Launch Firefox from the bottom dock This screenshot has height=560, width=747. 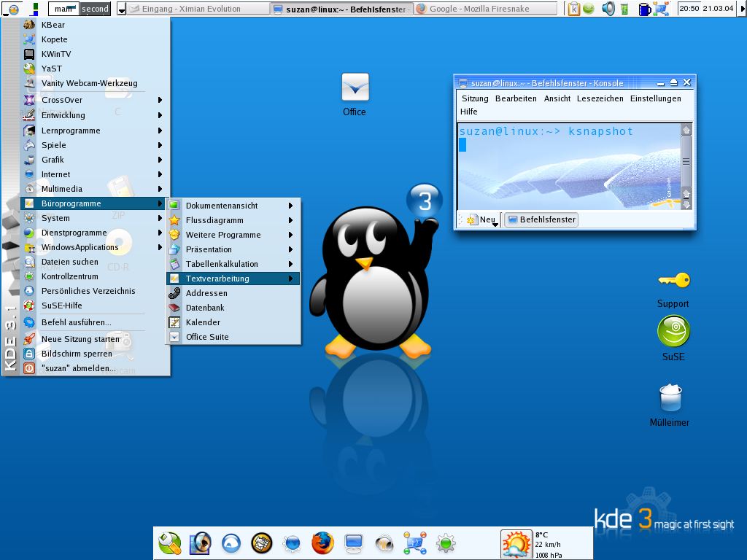(x=322, y=542)
